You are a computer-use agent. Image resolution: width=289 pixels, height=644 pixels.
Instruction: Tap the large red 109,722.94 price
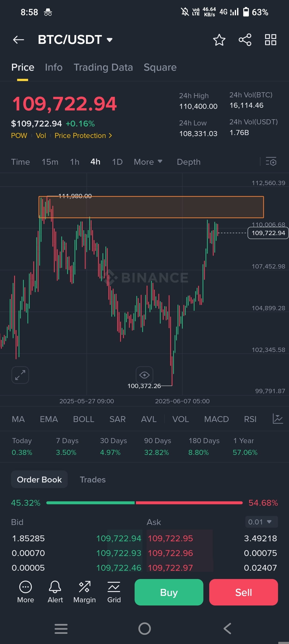pyautogui.click(x=64, y=104)
